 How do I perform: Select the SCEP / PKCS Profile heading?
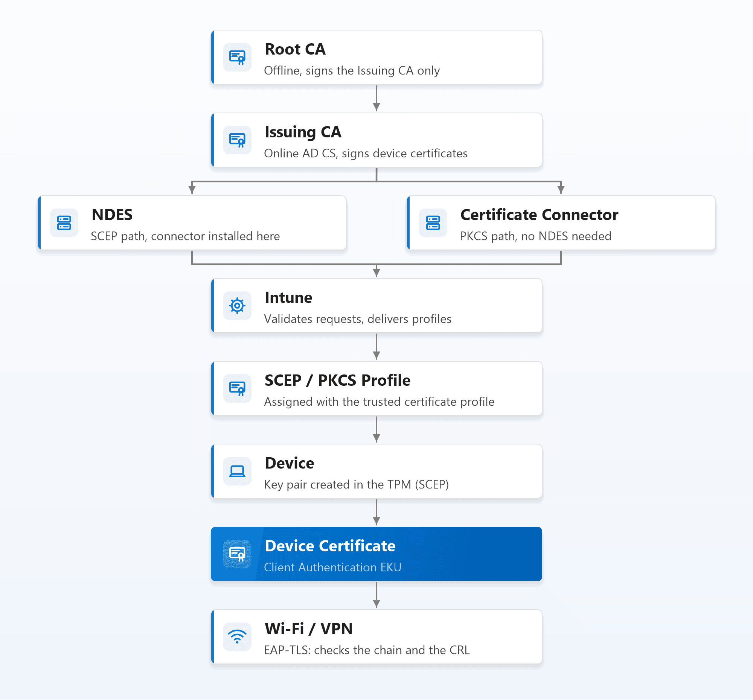(337, 380)
